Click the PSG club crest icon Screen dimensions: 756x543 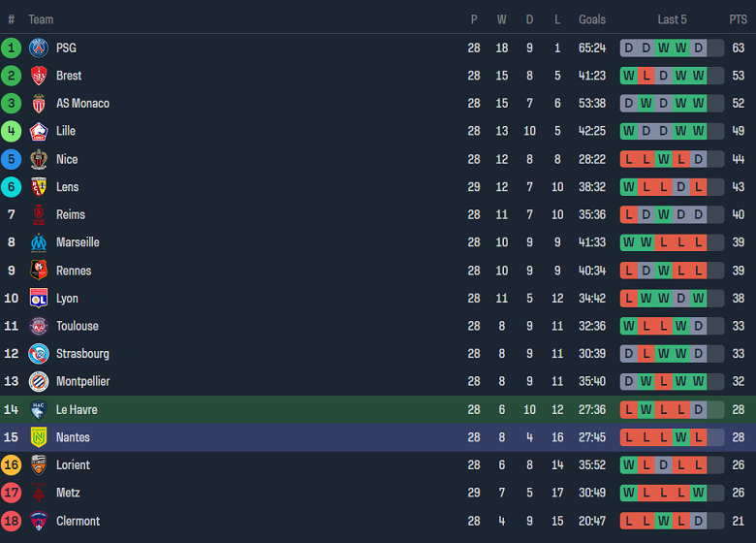tap(39, 48)
